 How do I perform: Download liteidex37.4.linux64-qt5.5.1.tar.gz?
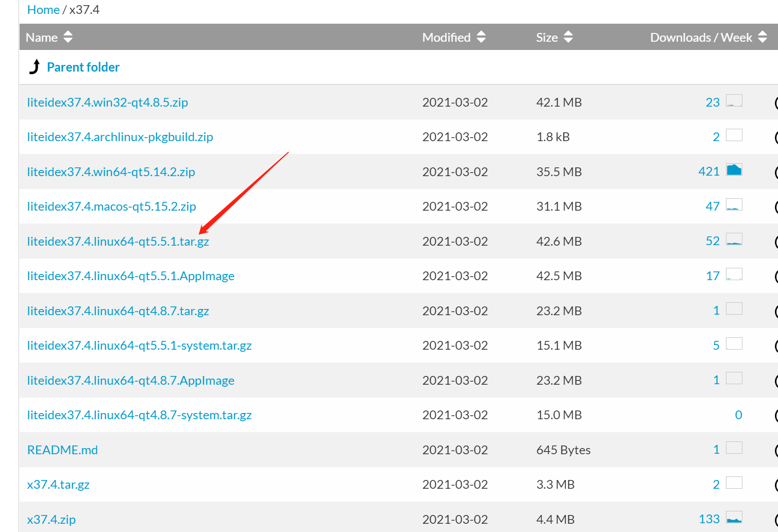click(x=117, y=241)
